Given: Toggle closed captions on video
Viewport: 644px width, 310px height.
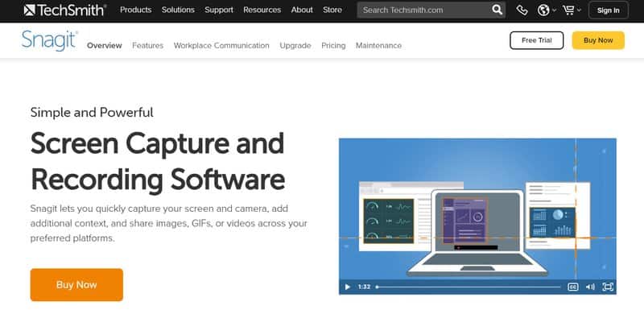Looking at the screenshot, I should point(572,287).
